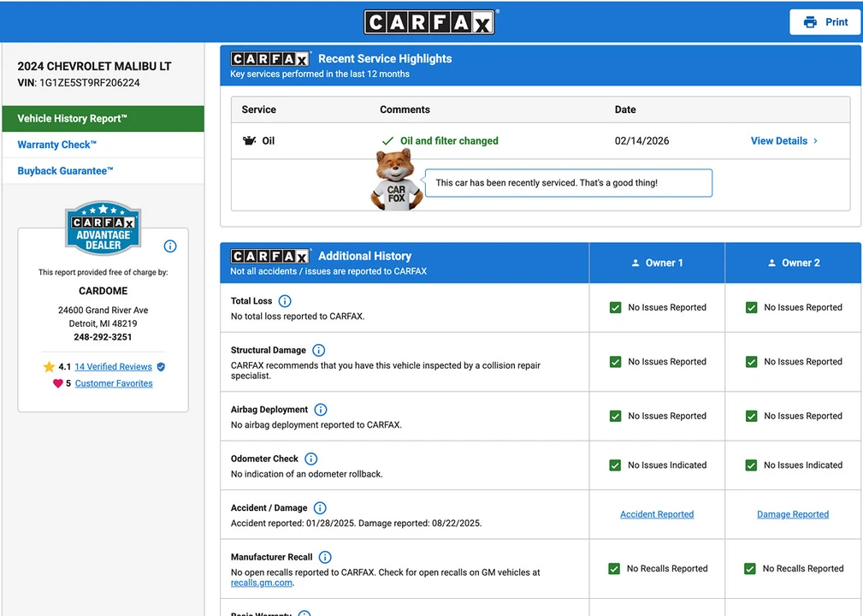Click the verified shield icon next to reviews
The height and width of the screenshot is (616, 863).
(161, 367)
